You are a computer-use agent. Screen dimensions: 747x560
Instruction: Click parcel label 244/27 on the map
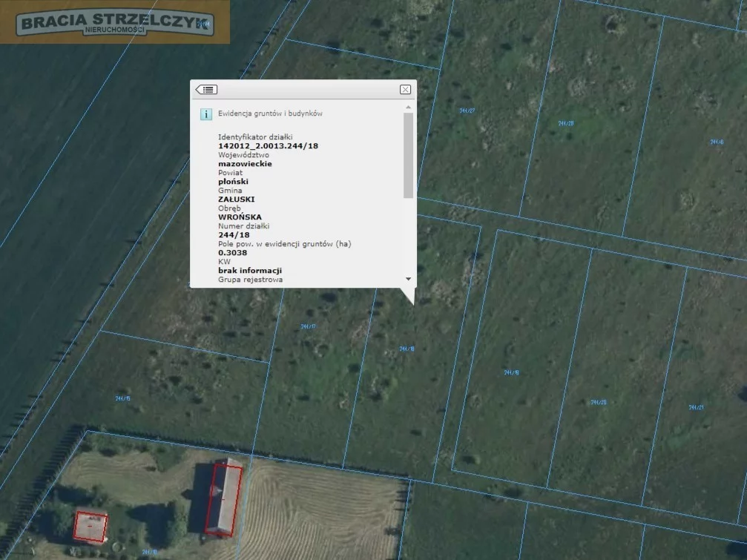point(467,111)
